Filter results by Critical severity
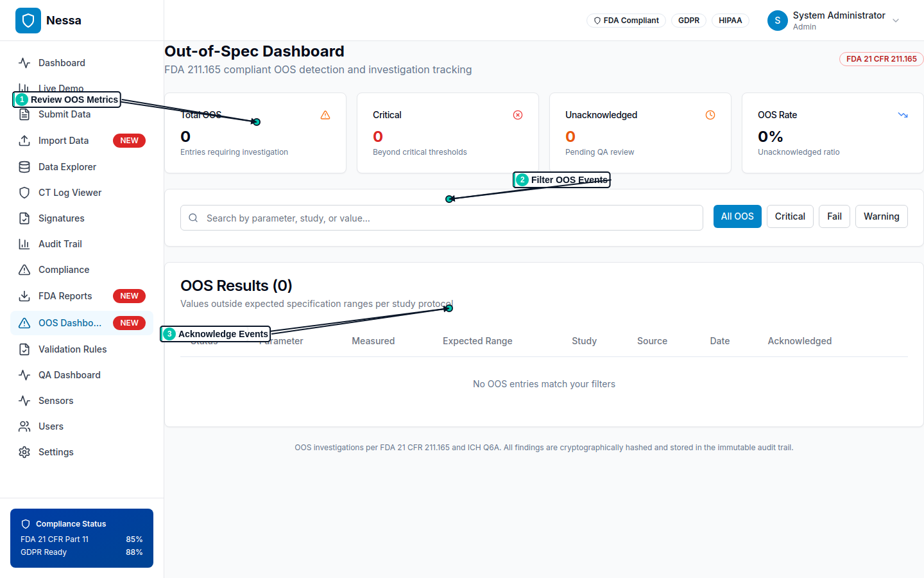Image resolution: width=924 pixels, height=578 pixels. (790, 216)
